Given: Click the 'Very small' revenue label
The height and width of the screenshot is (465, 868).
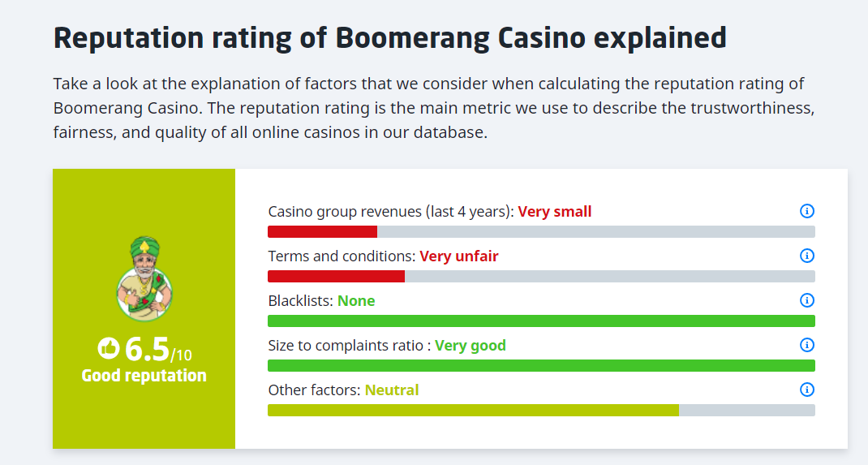Looking at the screenshot, I should 555,212.
